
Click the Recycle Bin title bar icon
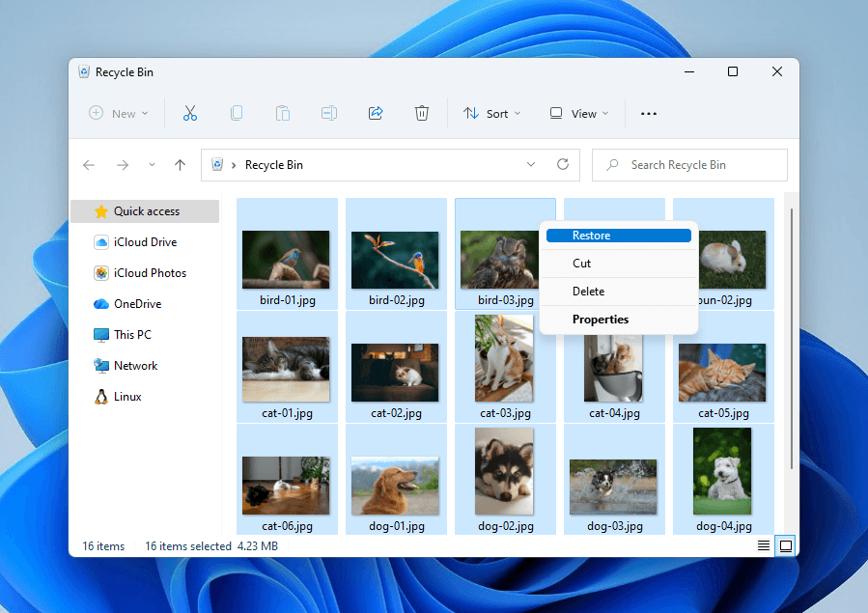[x=84, y=72]
